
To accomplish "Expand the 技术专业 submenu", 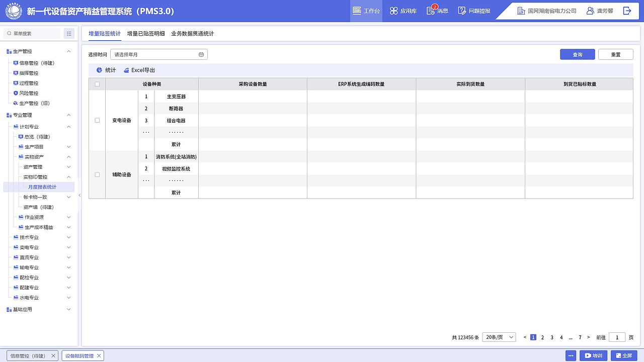I will 69,237.
